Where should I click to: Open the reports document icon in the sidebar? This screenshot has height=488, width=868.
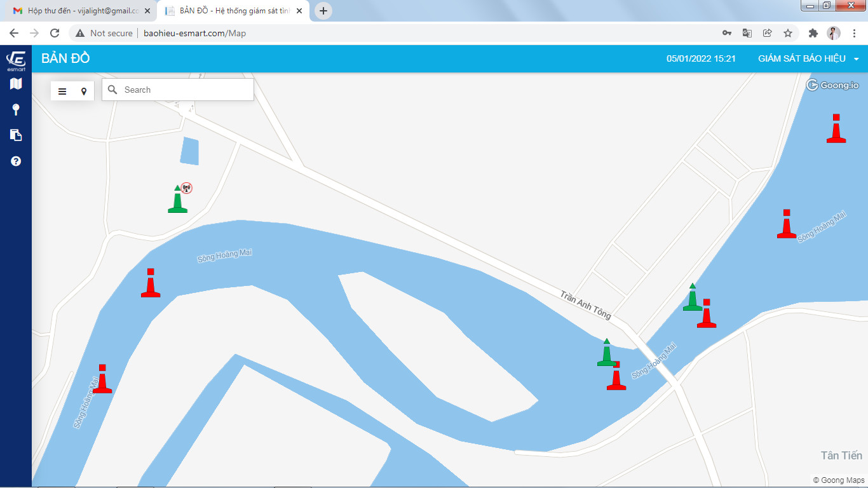click(x=16, y=135)
